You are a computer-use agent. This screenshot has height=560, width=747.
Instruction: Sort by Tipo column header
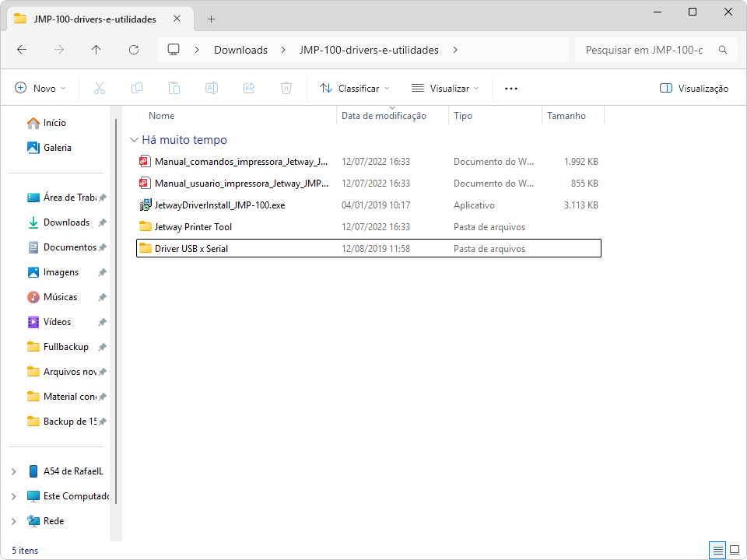point(462,116)
